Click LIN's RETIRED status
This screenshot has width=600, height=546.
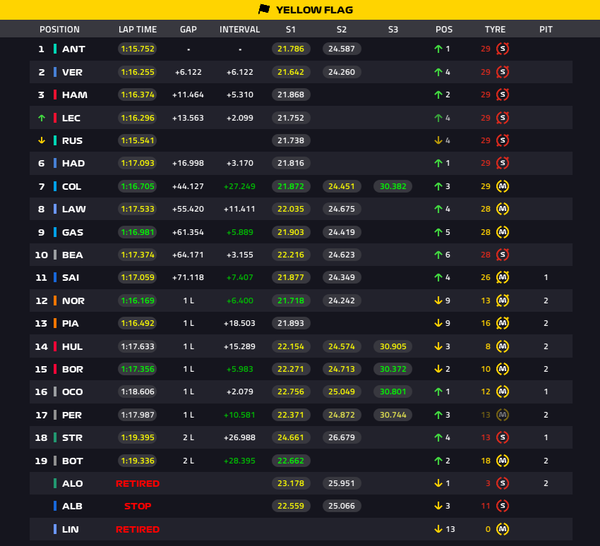(x=137, y=530)
